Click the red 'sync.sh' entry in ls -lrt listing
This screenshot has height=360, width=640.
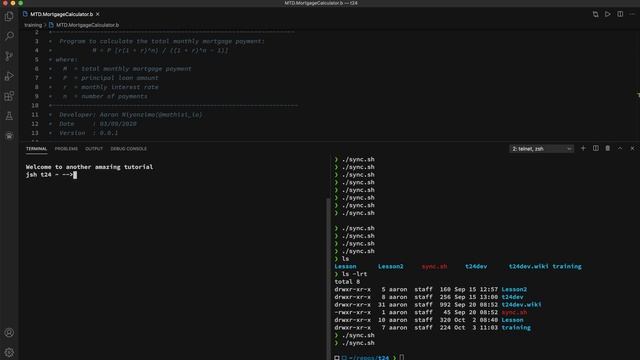[x=514, y=312]
